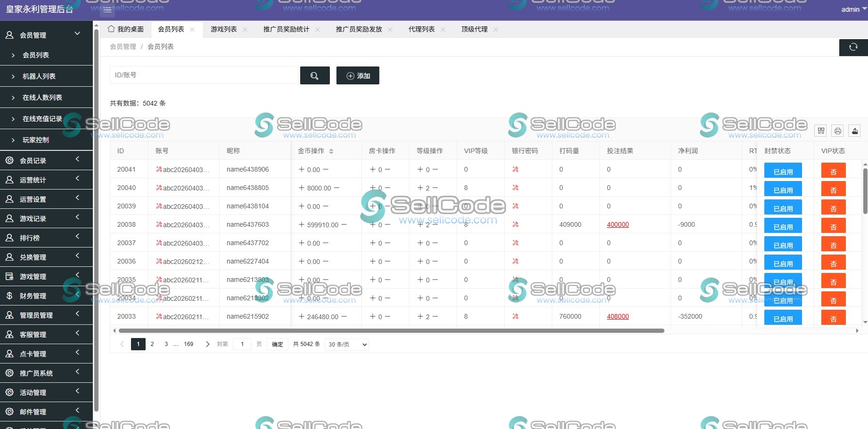Toggle the 已启用 ban status for ID 20038

[x=783, y=226]
